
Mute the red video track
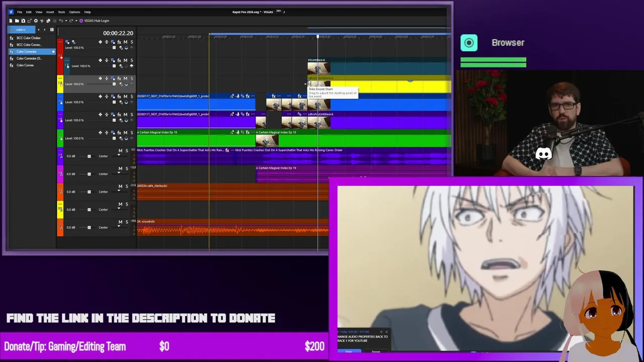coord(125,42)
